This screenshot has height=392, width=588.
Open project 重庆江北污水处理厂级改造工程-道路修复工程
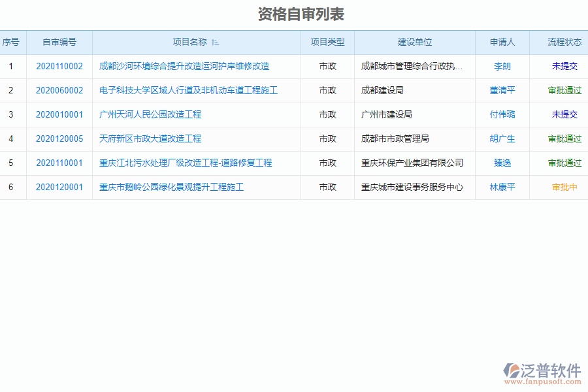[x=185, y=163]
